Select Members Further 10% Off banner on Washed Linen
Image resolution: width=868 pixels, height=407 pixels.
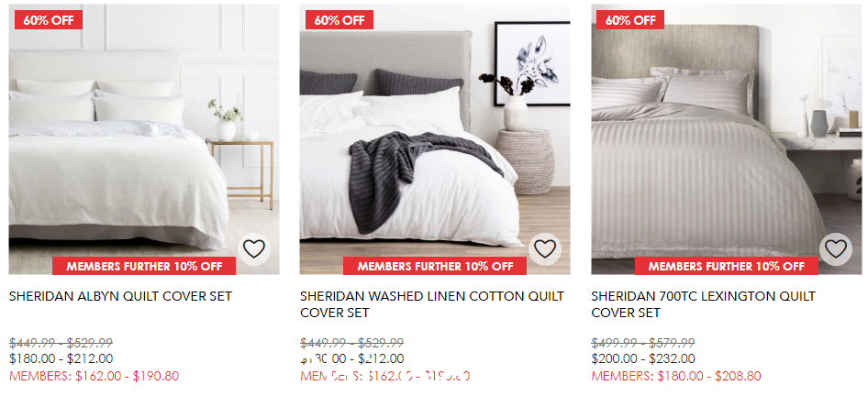pos(435,266)
